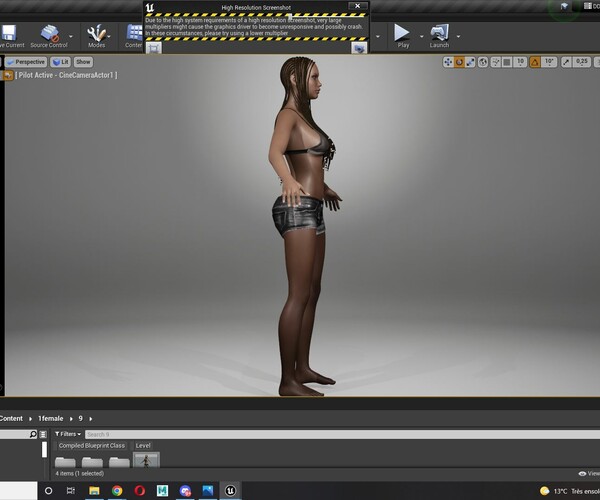Expand arrow after 1female breadcrumb

[71, 419]
